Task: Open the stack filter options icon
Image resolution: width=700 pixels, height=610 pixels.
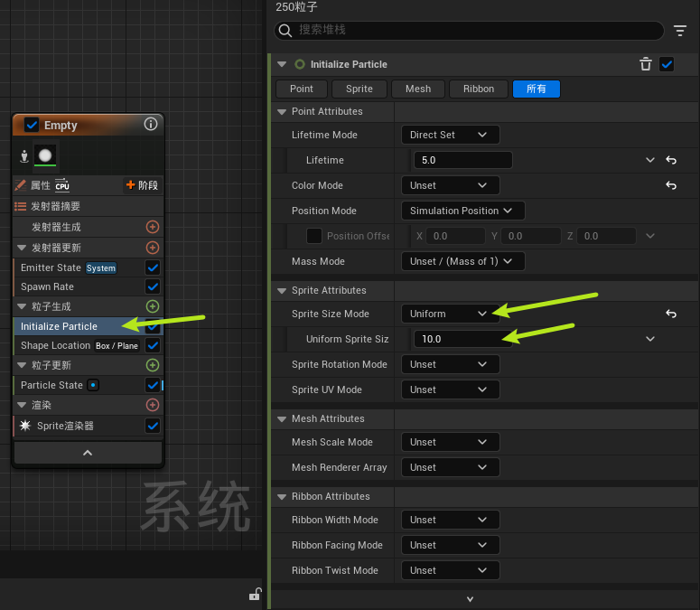Action: [680, 31]
